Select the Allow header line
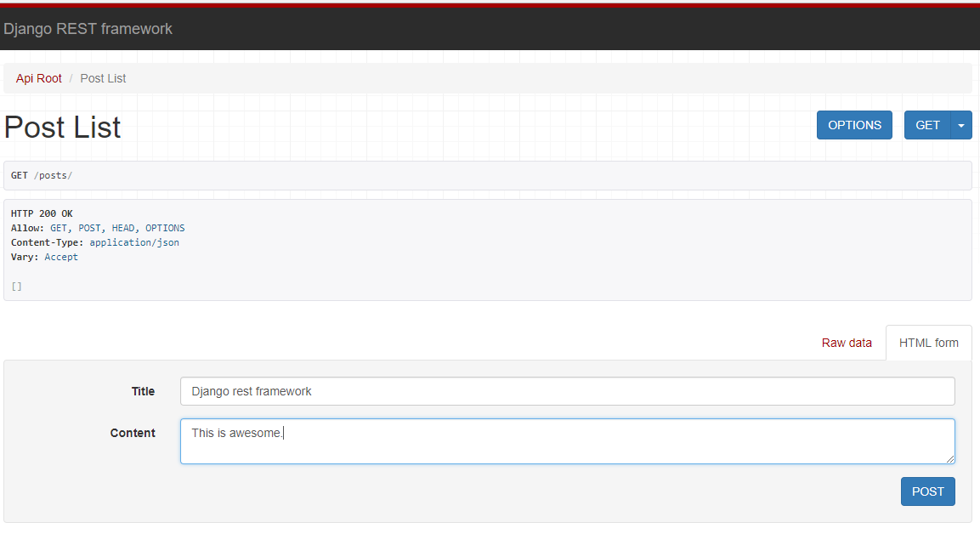980x551 pixels. (x=98, y=228)
